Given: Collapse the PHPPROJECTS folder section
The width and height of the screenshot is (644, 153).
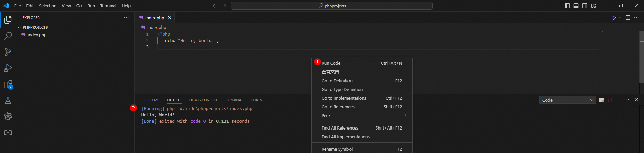Looking at the screenshot, I should click(19, 27).
